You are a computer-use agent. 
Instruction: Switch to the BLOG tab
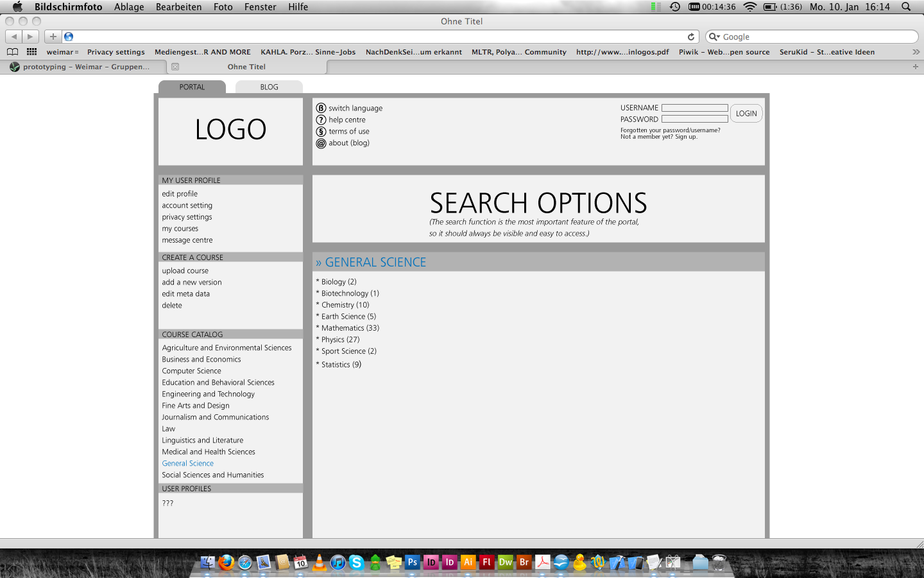[269, 87]
